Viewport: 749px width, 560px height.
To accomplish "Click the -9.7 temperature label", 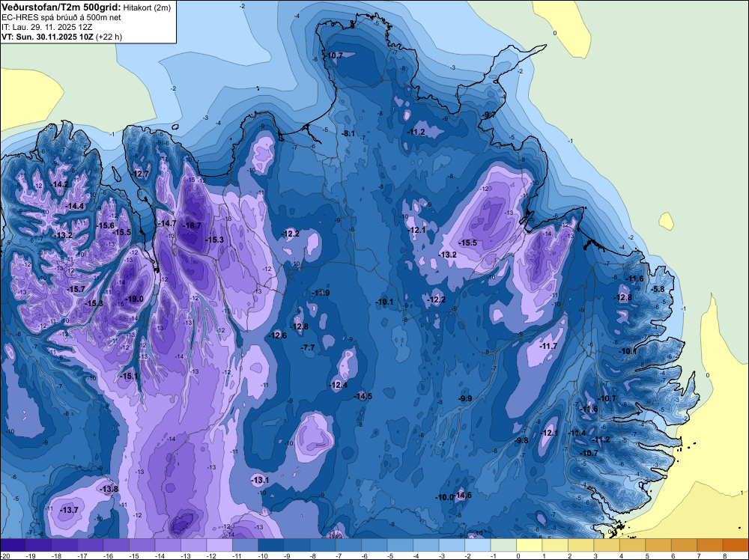I will tap(489, 115).
